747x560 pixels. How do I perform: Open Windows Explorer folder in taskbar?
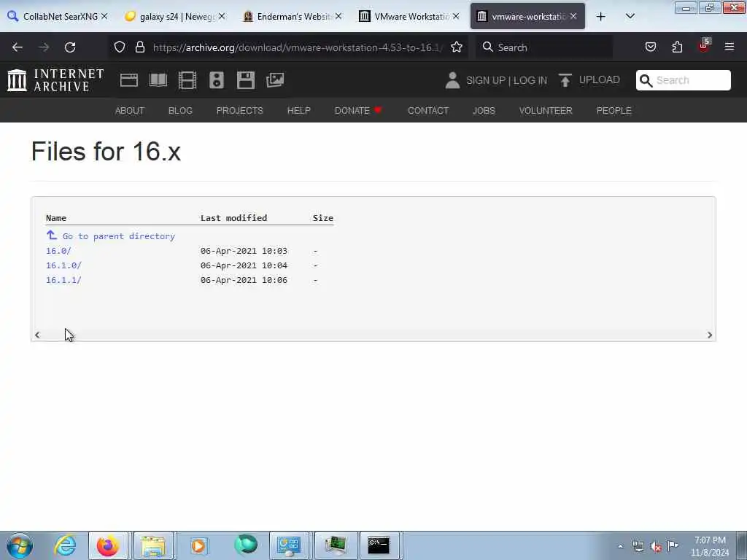click(x=153, y=545)
